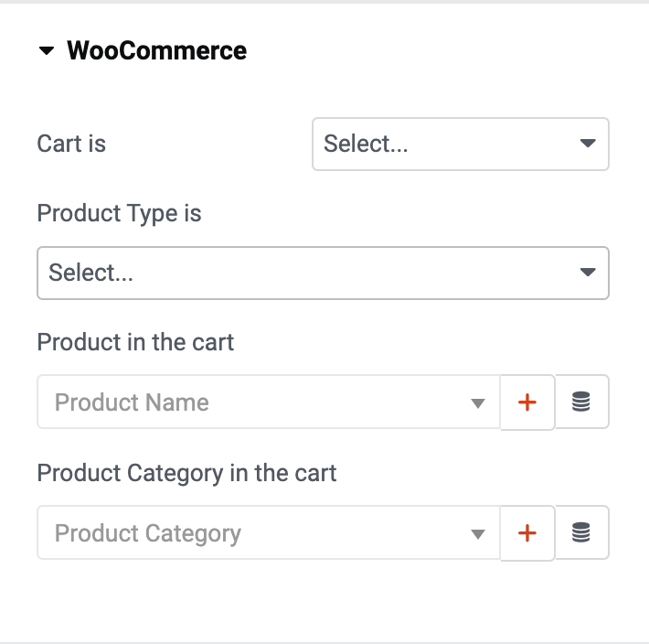649x644 pixels.
Task: Click the Select... text in the Cart is box
Action: [x=366, y=144]
